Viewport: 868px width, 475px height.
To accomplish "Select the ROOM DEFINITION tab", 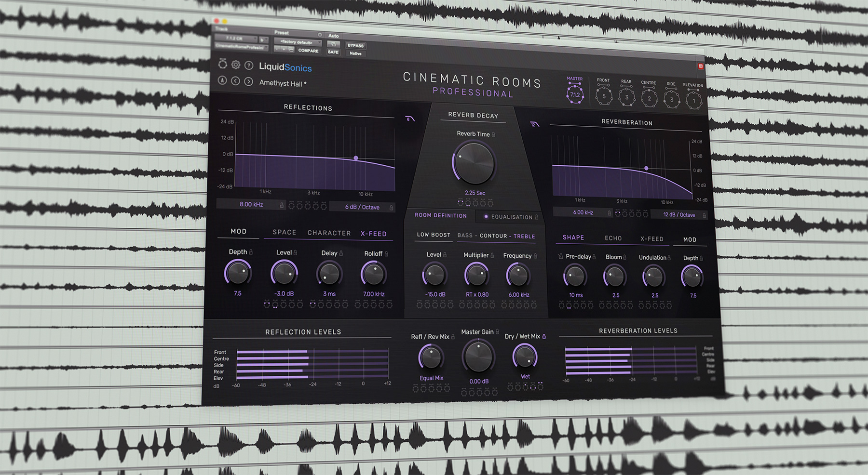I will [x=441, y=215].
